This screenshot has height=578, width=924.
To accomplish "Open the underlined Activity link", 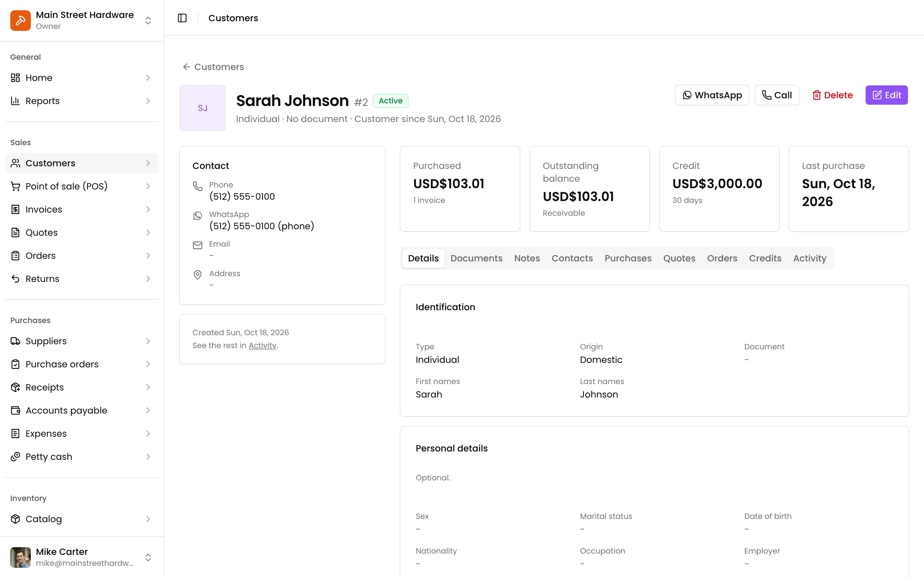I will (262, 346).
